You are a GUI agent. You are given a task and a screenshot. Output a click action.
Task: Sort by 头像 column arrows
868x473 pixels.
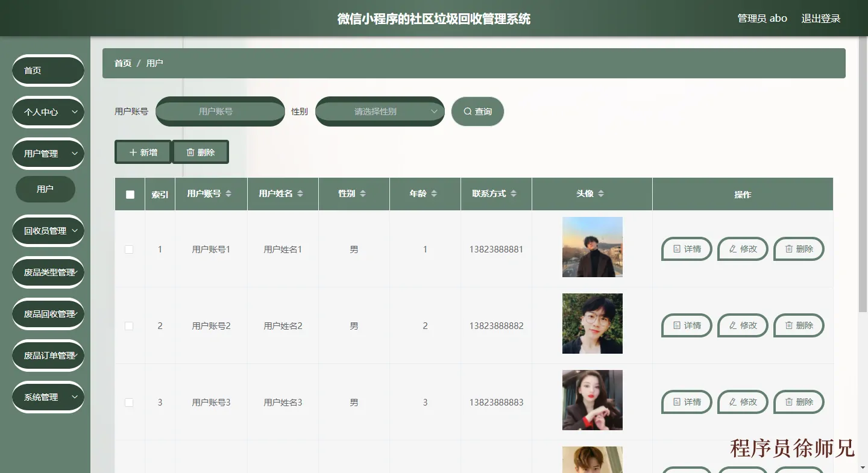pos(601,194)
